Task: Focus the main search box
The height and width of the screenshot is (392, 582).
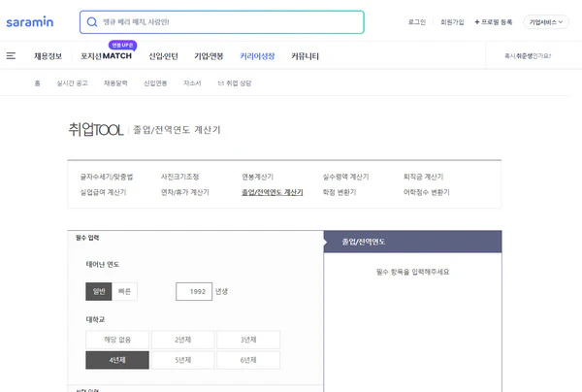Action: coord(228,21)
